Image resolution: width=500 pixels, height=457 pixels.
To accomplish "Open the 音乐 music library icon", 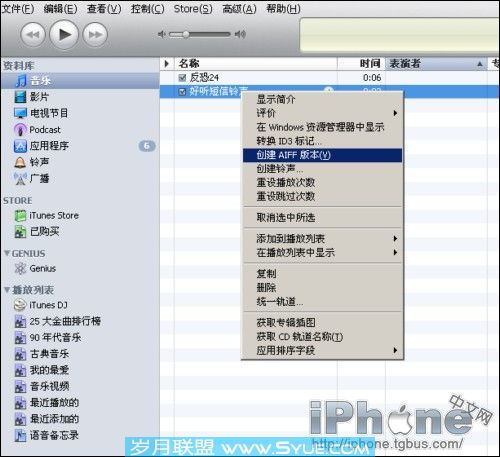I will click(x=21, y=81).
